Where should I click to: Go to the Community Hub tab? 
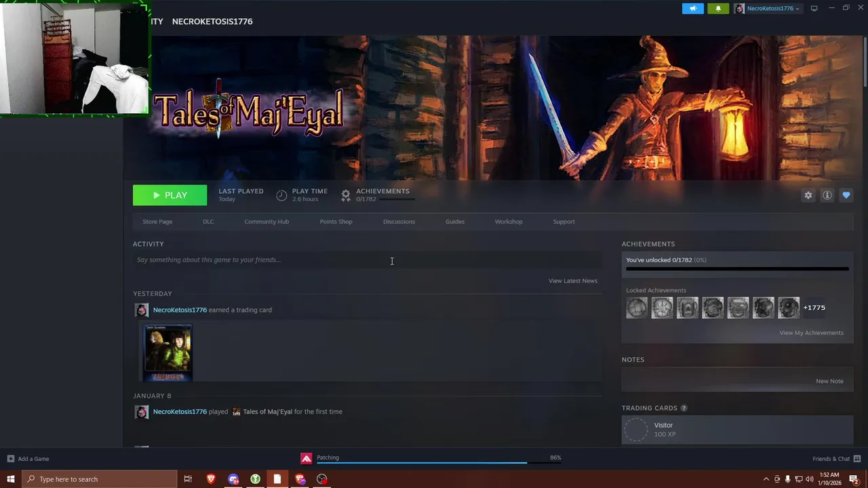(267, 222)
